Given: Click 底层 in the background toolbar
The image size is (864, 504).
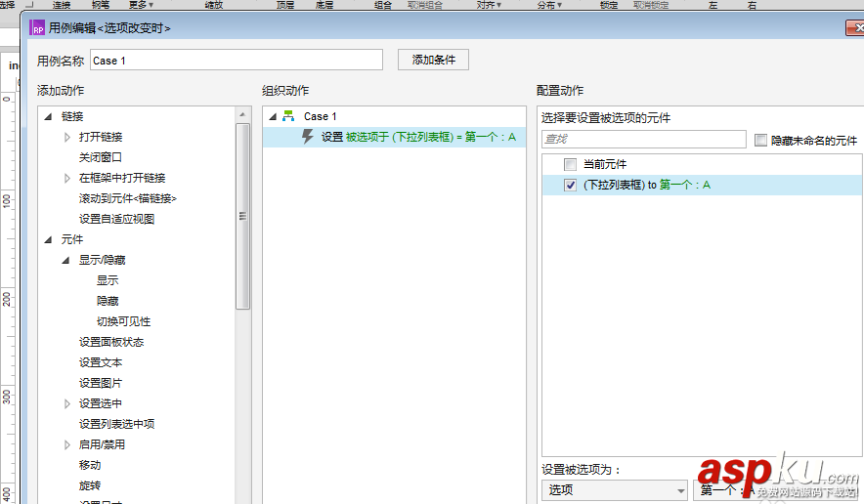Looking at the screenshot, I should click(x=324, y=5).
